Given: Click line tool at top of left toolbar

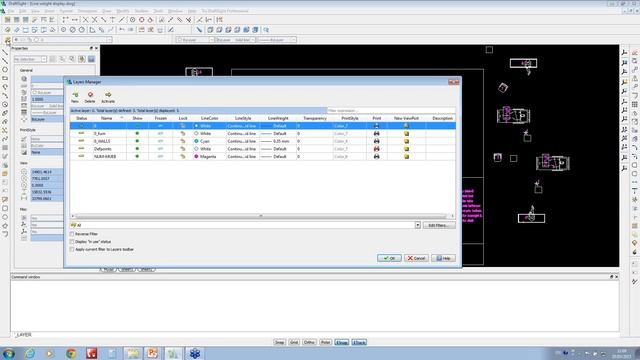Looking at the screenshot, I should pos(5,52).
